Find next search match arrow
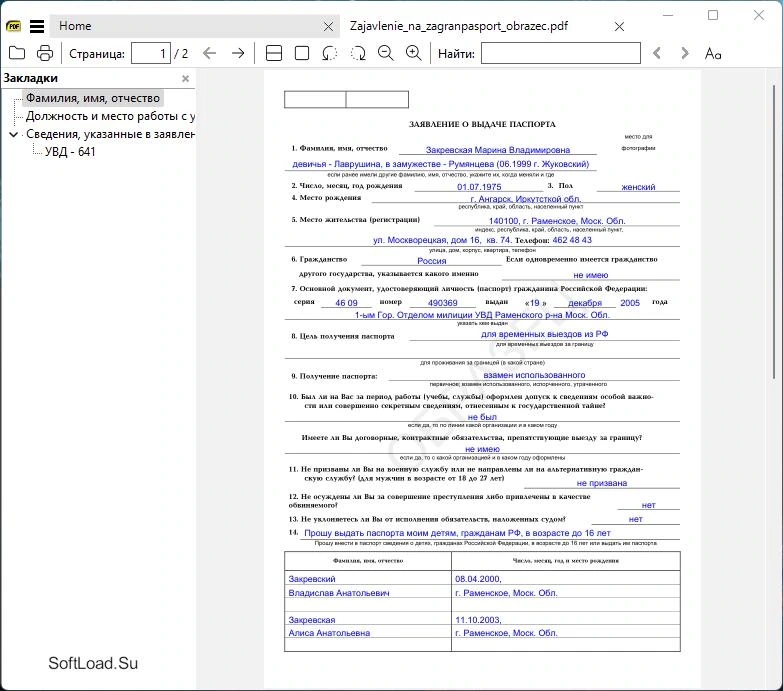 point(685,53)
